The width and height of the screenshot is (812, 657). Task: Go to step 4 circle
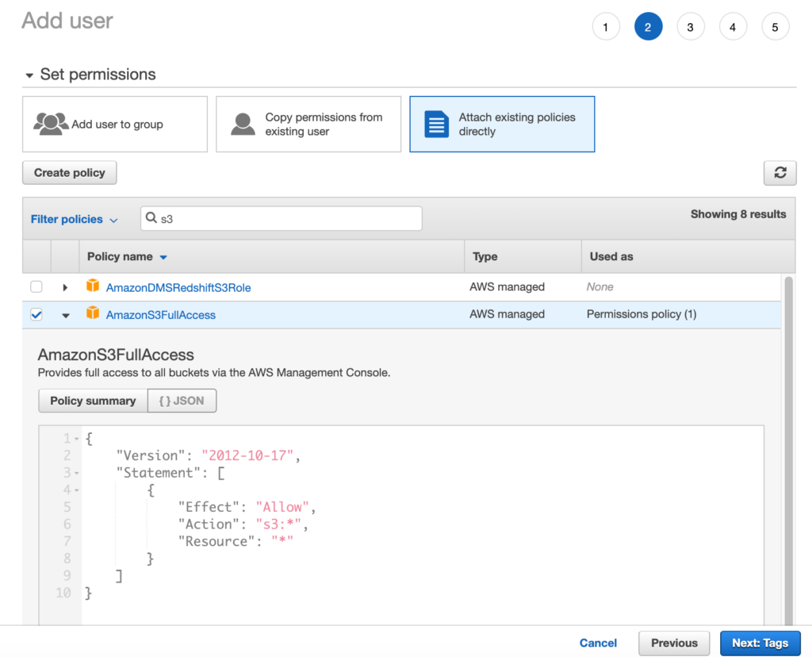tap(733, 27)
